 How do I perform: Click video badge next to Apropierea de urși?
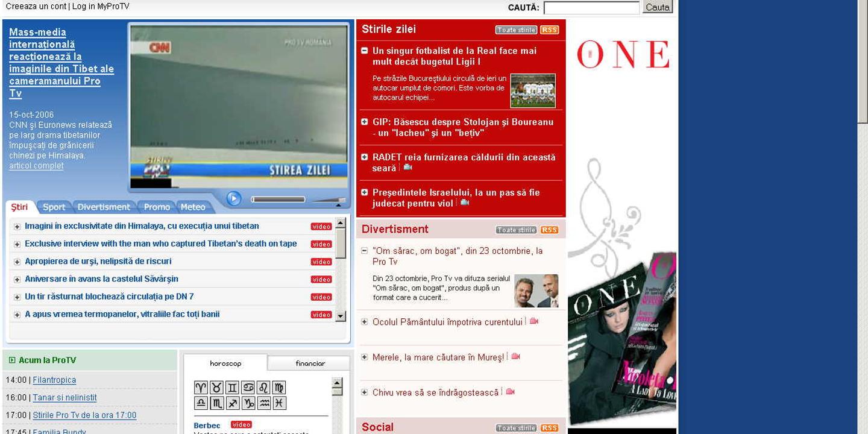[321, 262]
